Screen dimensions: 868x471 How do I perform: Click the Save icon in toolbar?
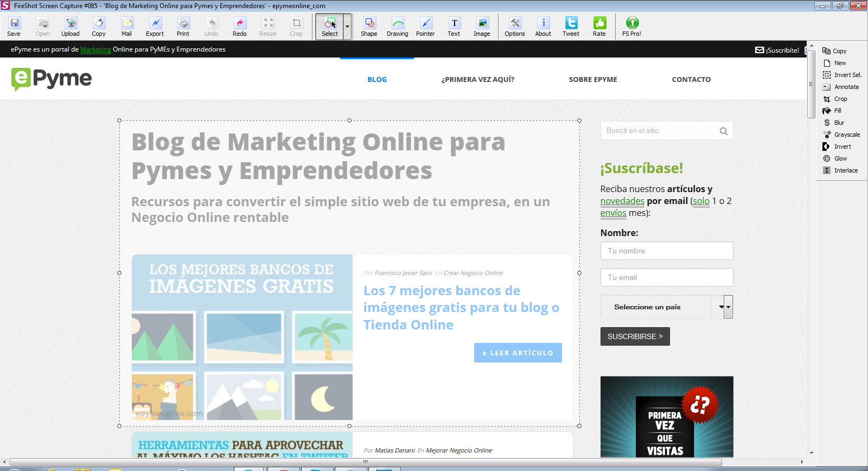14,26
